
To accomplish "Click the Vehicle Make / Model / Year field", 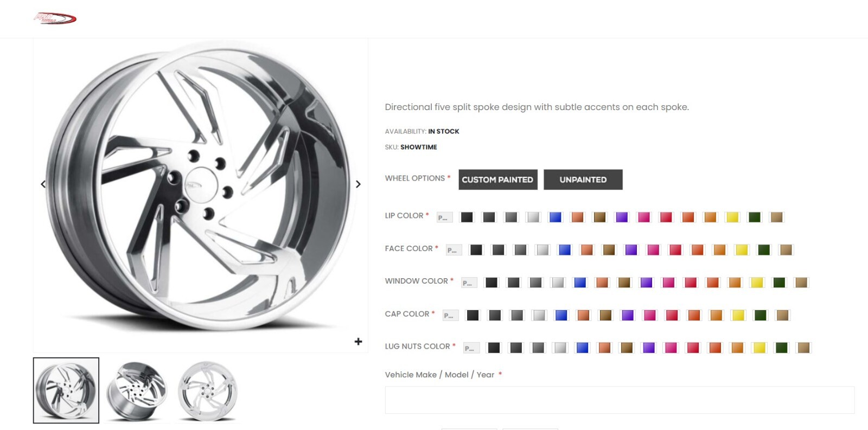I will click(x=618, y=400).
